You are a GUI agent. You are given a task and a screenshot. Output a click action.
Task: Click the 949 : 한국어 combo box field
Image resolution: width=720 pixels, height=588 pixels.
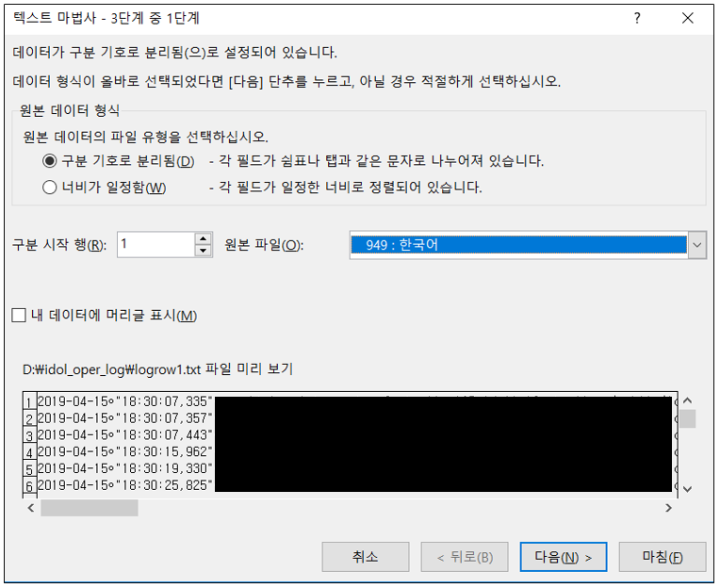(518, 245)
